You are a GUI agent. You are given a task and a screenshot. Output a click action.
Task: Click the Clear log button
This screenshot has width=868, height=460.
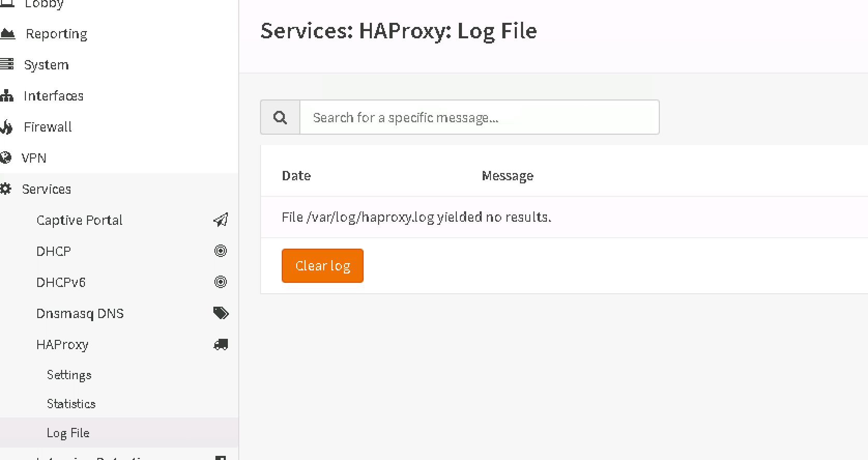(323, 266)
